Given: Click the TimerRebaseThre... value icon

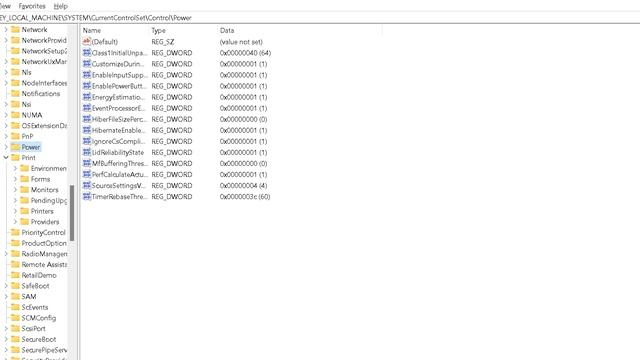Looking at the screenshot, I should [x=87, y=196].
